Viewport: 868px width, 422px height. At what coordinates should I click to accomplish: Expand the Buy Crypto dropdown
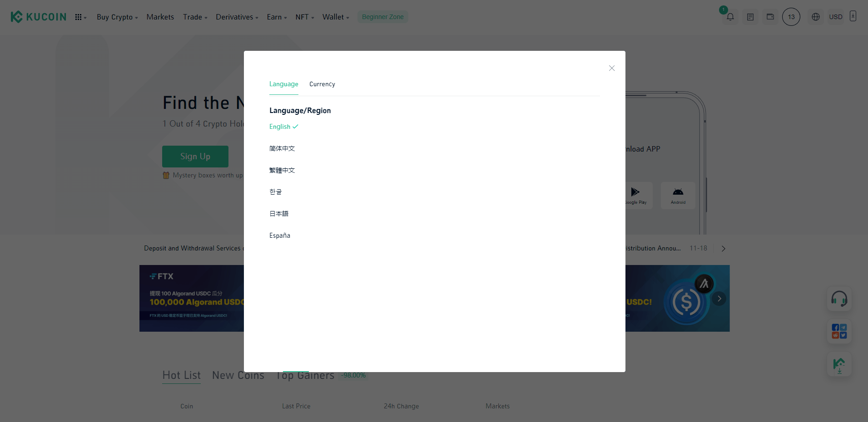[117, 17]
